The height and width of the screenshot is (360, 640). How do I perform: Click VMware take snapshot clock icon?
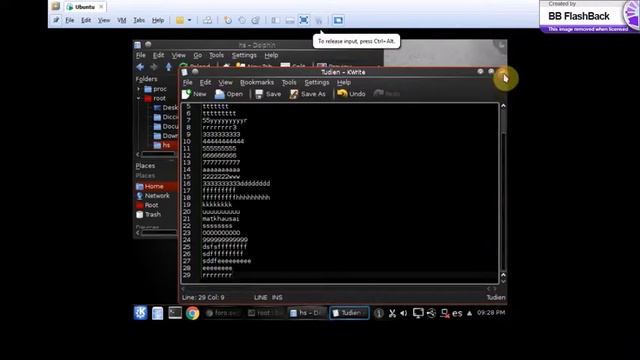(228, 20)
